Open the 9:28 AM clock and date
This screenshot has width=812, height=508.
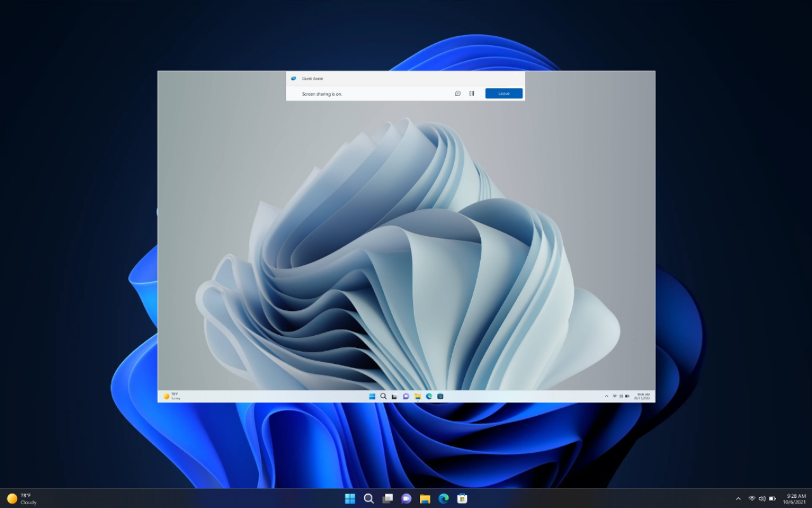[796, 498]
